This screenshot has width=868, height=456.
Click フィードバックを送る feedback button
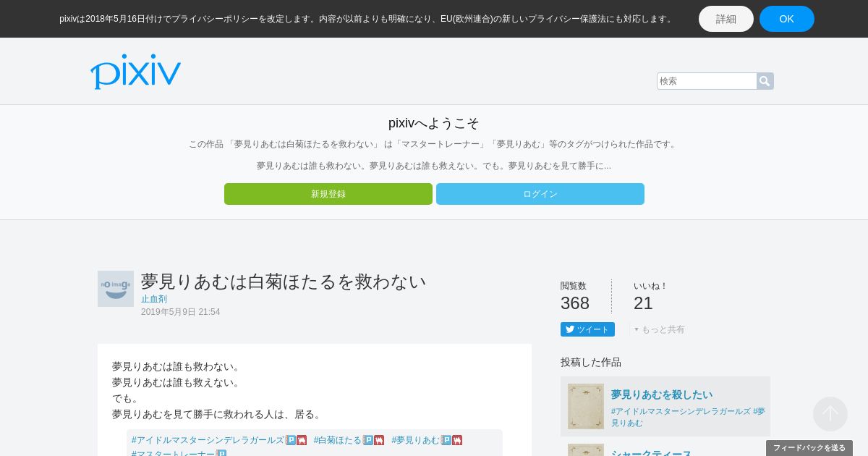(x=809, y=448)
